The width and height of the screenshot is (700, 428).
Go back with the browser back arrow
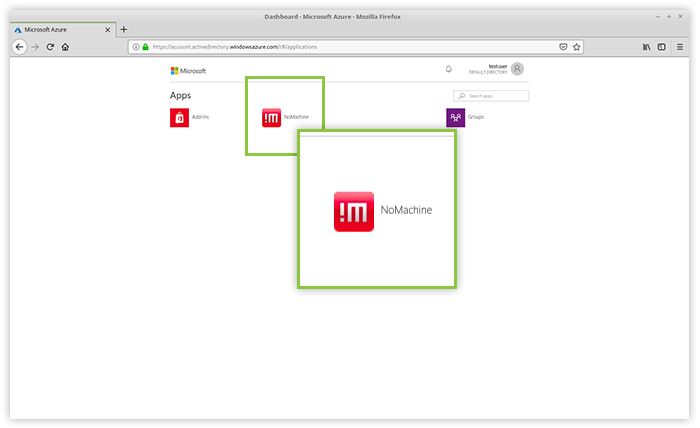point(19,47)
